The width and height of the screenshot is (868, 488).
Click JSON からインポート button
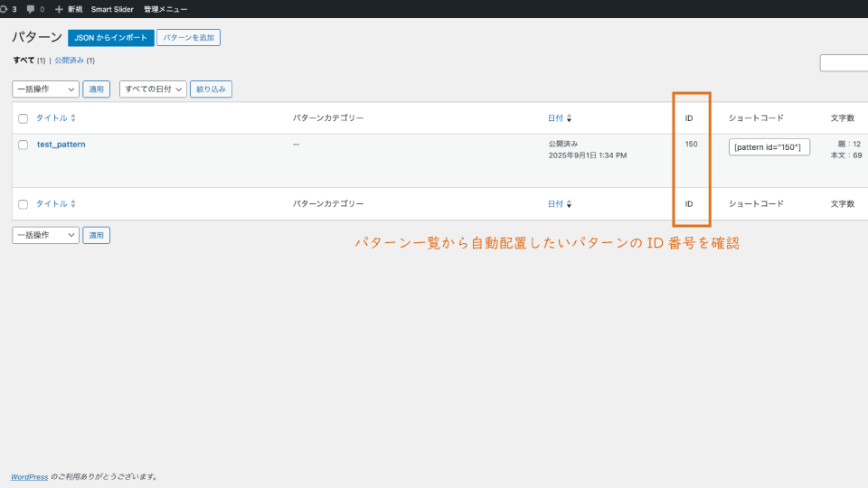tap(110, 38)
